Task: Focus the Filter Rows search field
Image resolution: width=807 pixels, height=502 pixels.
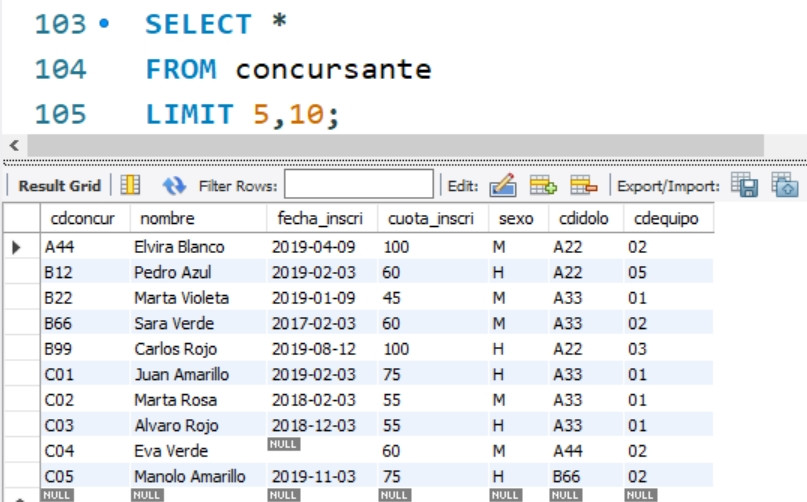Action: pos(359,184)
